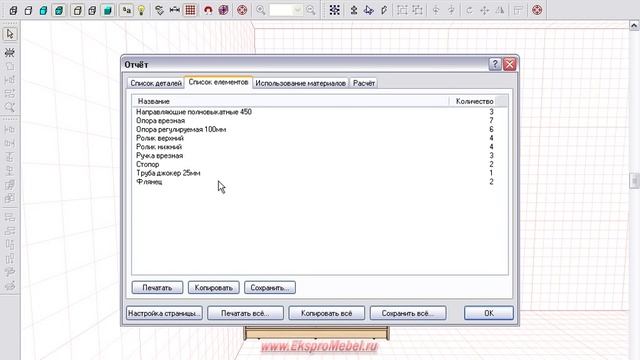This screenshot has width=640, height=360.
Task: Click the select-all dotted cluster icon
Action: pyautogui.click(x=335, y=10)
